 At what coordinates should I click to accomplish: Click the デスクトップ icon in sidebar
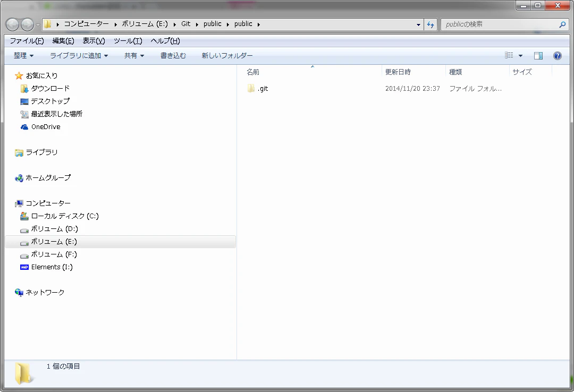point(24,101)
